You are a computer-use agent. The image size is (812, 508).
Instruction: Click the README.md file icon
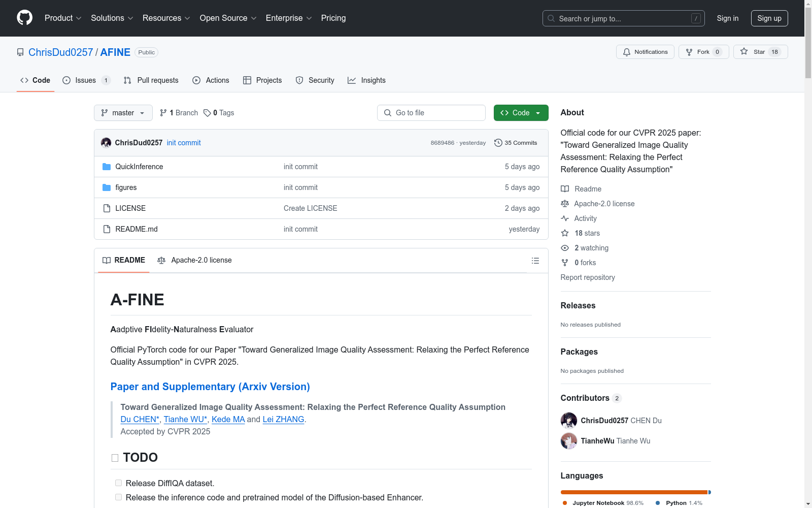(x=107, y=229)
